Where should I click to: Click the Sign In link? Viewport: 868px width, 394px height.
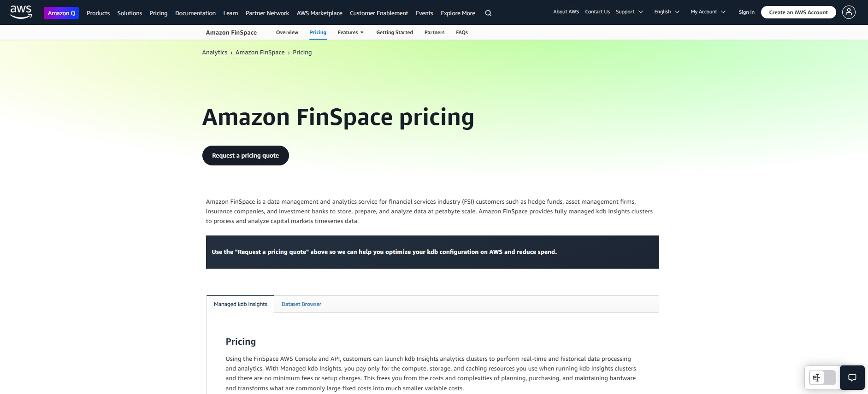tap(746, 12)
